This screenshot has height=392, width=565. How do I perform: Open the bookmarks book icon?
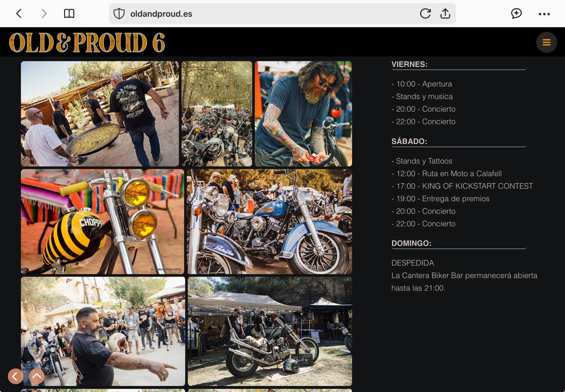click(69, 14)
